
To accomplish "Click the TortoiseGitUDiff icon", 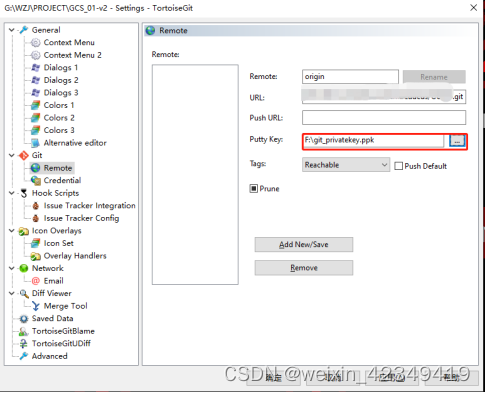I will click(24, 344).
